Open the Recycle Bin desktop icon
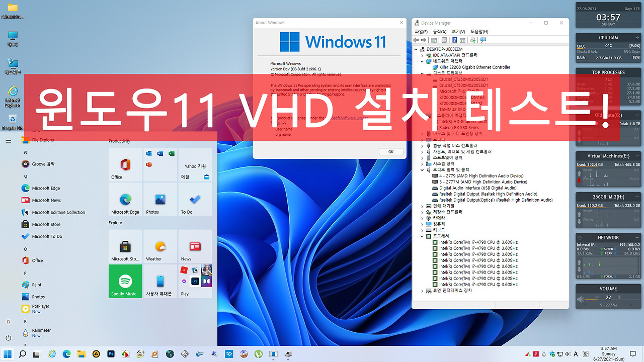644x362 pixels. coord(13,122)
